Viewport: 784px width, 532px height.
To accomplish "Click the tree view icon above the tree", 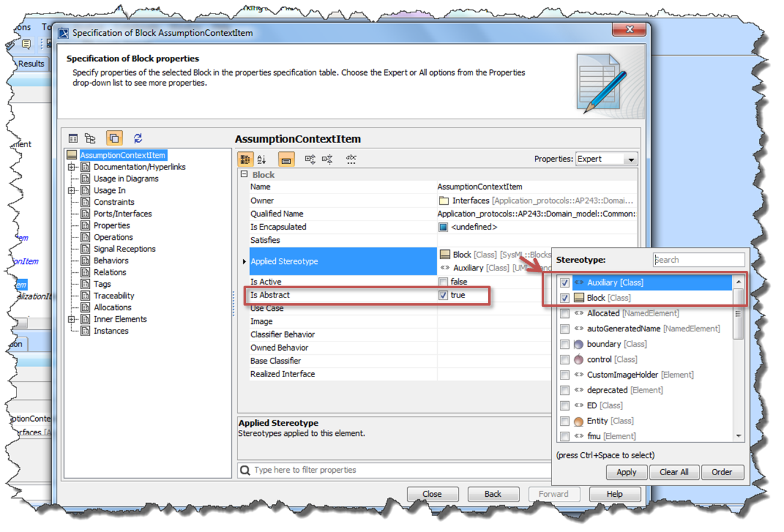I will click(90, 138).
